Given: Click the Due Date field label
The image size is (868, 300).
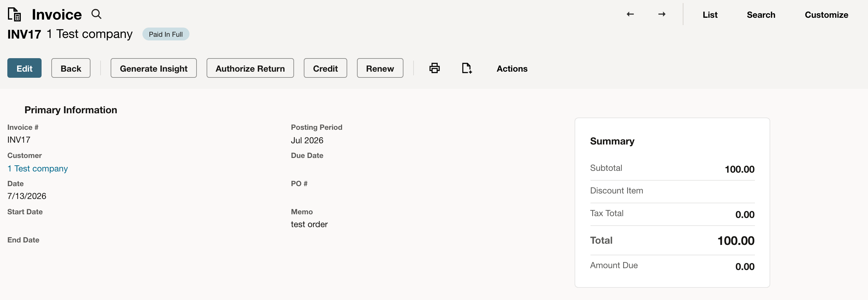Looking at the screenshot, I should pyautogui.click(x=307, y=156).
